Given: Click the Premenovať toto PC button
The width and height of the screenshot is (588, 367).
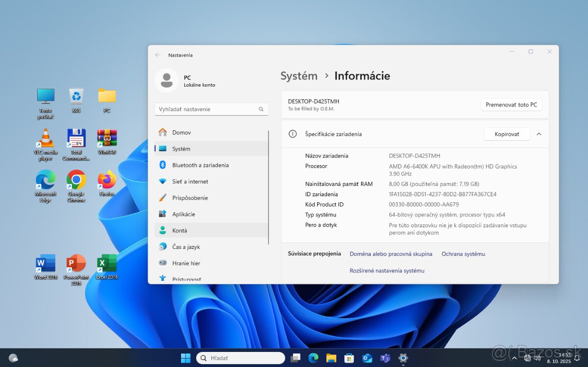Looking at the screenshot, I should [511, 104].
